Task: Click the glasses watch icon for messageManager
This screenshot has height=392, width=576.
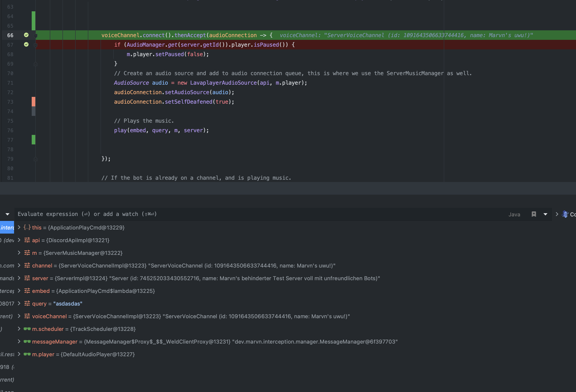Action: click(x=27, y=342)
